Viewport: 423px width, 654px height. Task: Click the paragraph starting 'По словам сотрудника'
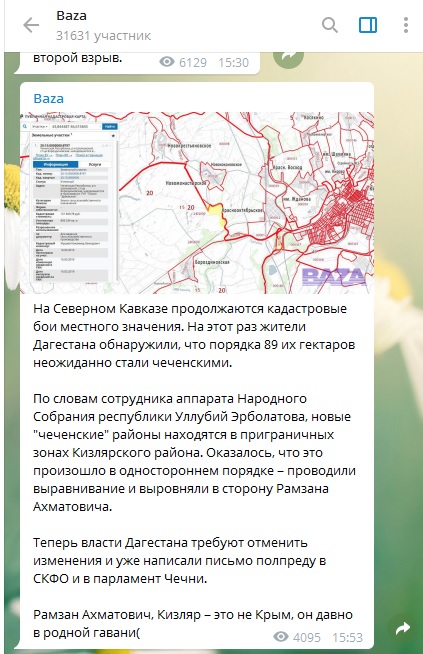[x=194, y=453]
